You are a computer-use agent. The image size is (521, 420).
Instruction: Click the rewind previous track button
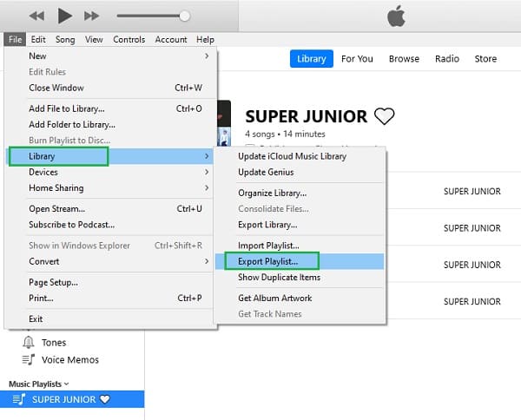click(36, 16)
